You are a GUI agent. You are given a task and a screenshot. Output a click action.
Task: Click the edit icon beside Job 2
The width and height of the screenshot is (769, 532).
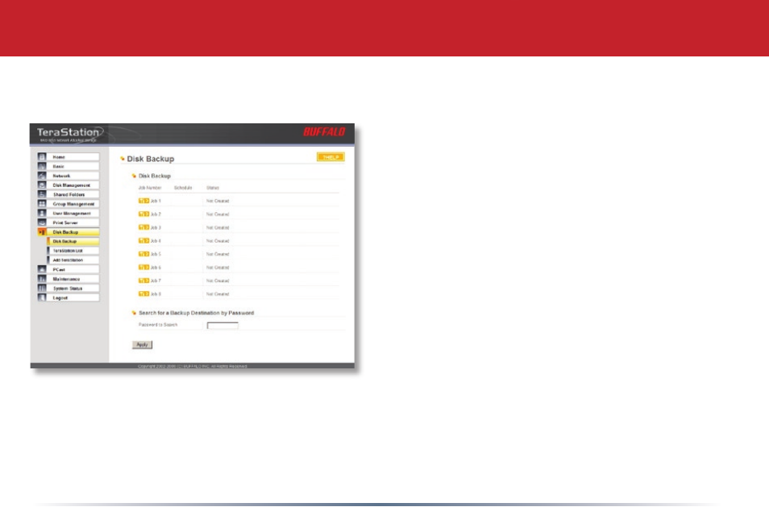coord(143,214)
